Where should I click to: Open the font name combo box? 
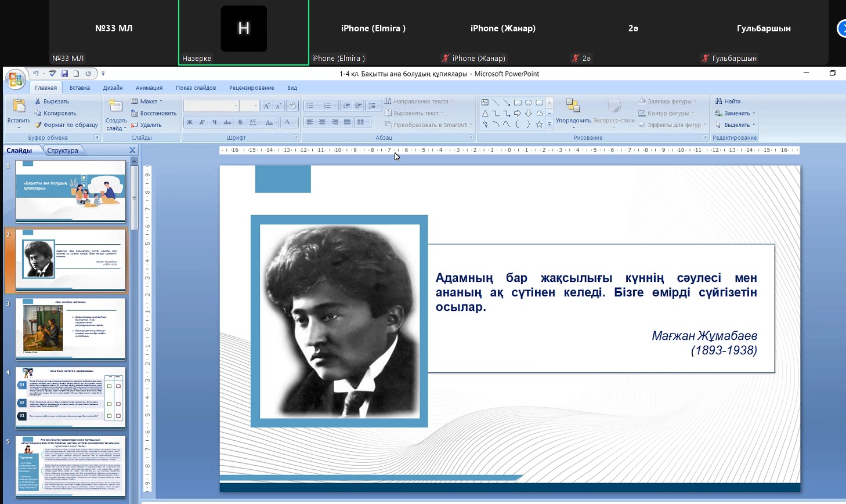[x=211, y=106]
